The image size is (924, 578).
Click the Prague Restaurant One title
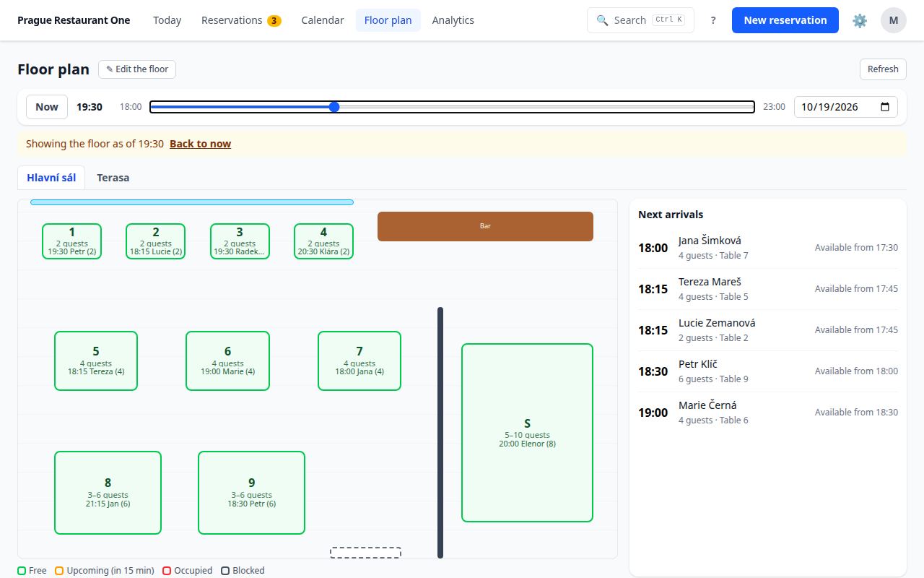[x=74, y=20]
